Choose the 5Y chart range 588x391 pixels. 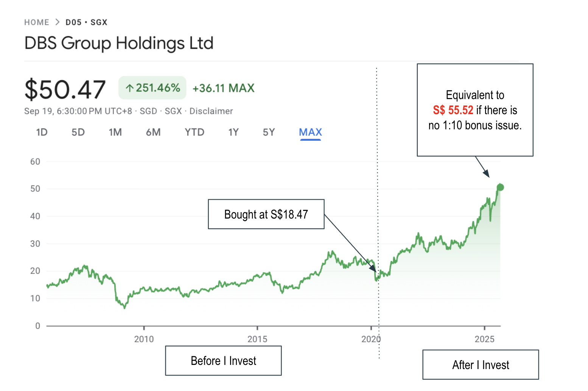(269, 132)
